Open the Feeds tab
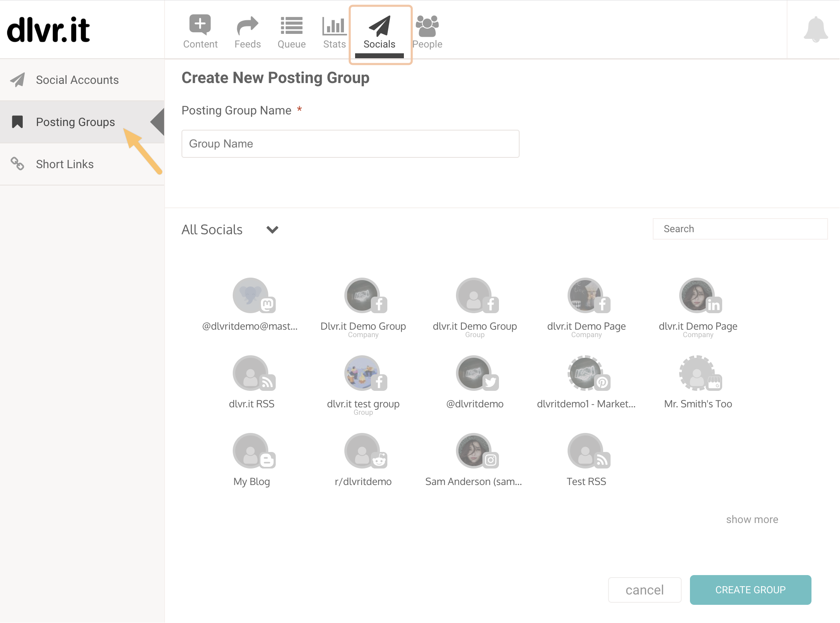The height and width of the screenshot is (623, 840). pos(248,32)
